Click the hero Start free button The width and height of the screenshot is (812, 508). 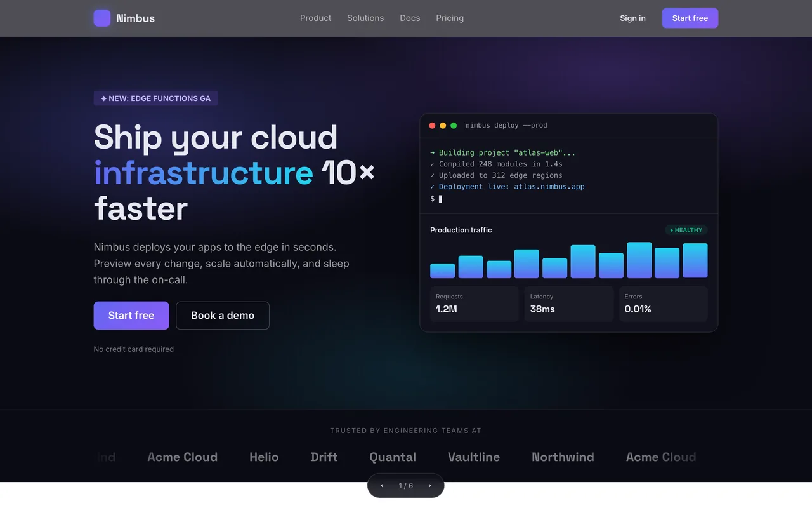tap(131, 316)
